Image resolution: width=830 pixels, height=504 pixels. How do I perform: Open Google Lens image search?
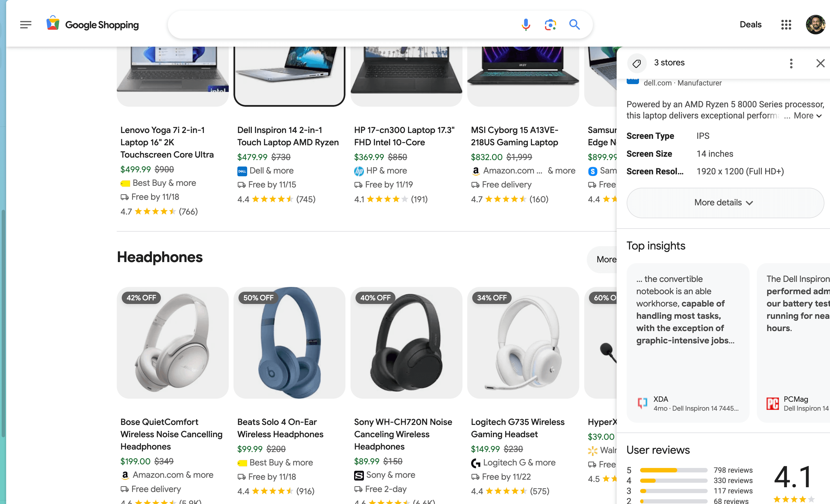[550, 24]
